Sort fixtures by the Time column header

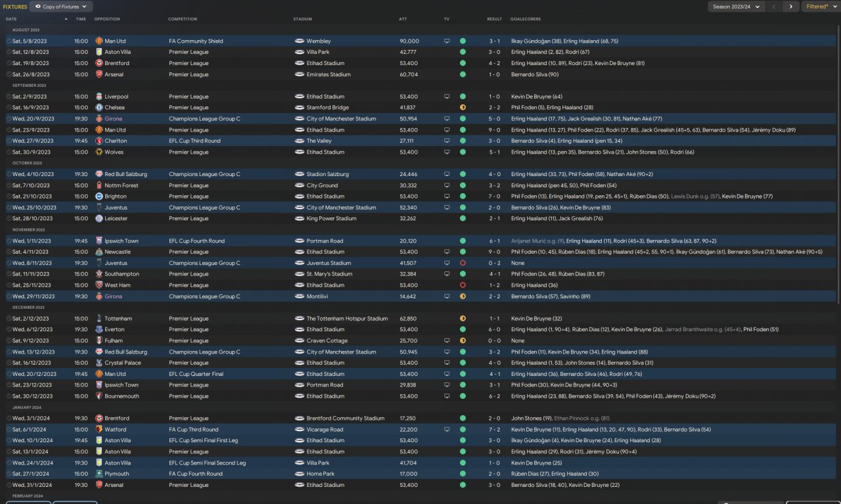click(81, 19)
